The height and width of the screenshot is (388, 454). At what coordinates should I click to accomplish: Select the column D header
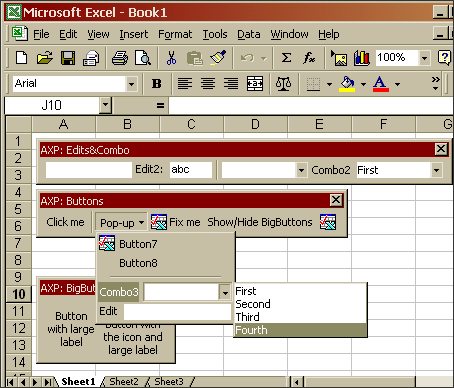tap(255, 124)
